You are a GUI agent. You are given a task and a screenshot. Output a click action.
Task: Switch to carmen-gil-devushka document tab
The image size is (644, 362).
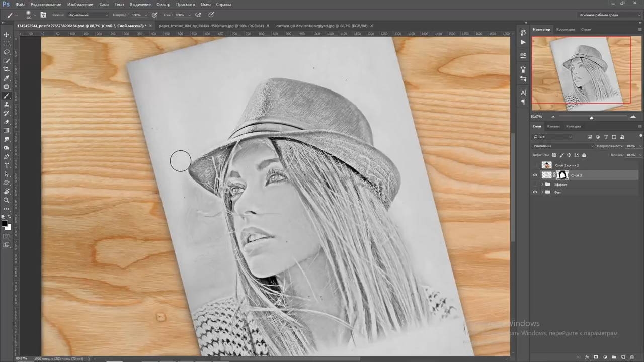[x=321, y=25]
